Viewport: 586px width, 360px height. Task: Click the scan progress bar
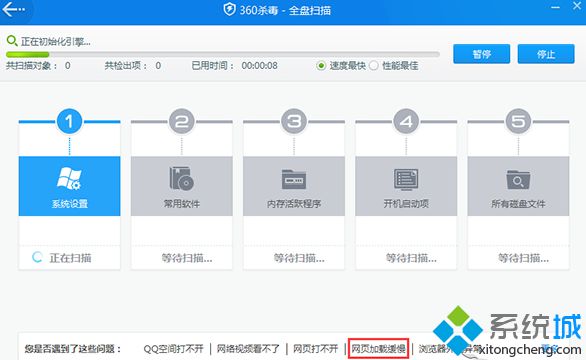(x=223, y=55)
